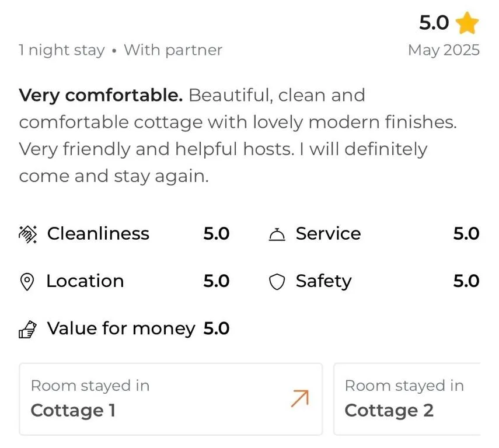This screenshot has width=499, height=448.
Task: Select the Cleanliness sparkle icon
Action: (x=27, y=233)
